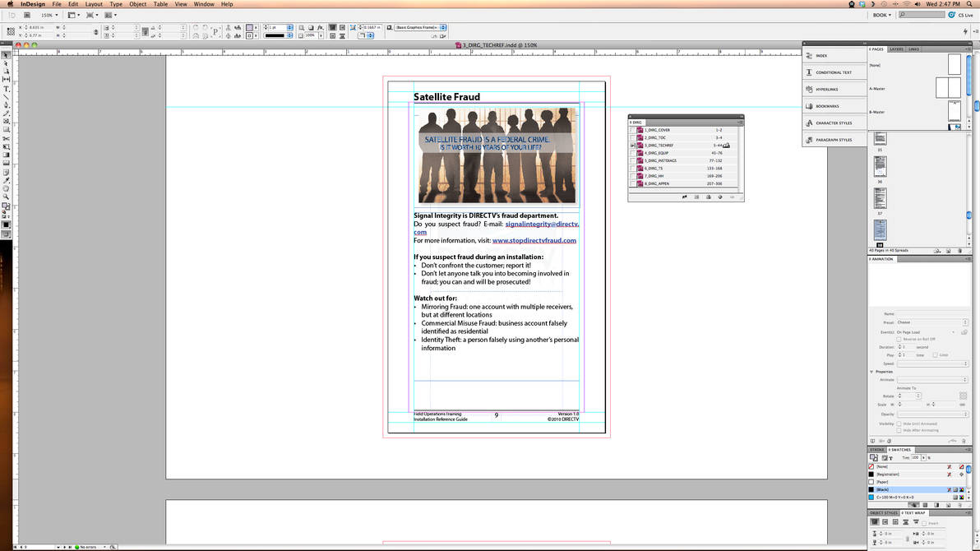Switch to the Links tab
Screen dimensions: 980x551
tap(913, 49)
